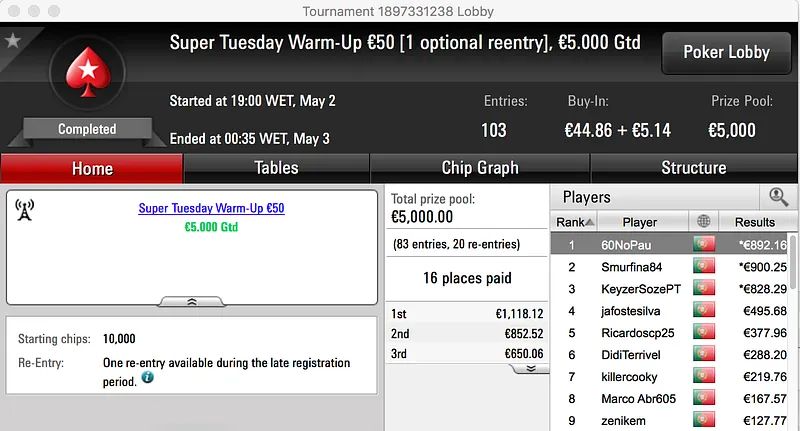
Task: Click 60NoPau's Portugal flag icon
Action: pyautogui.click(x=704, y=245)
